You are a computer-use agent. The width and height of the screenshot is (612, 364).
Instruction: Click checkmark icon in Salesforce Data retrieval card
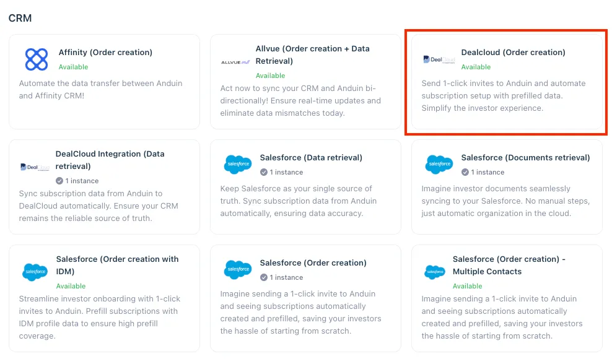[264, 172]
